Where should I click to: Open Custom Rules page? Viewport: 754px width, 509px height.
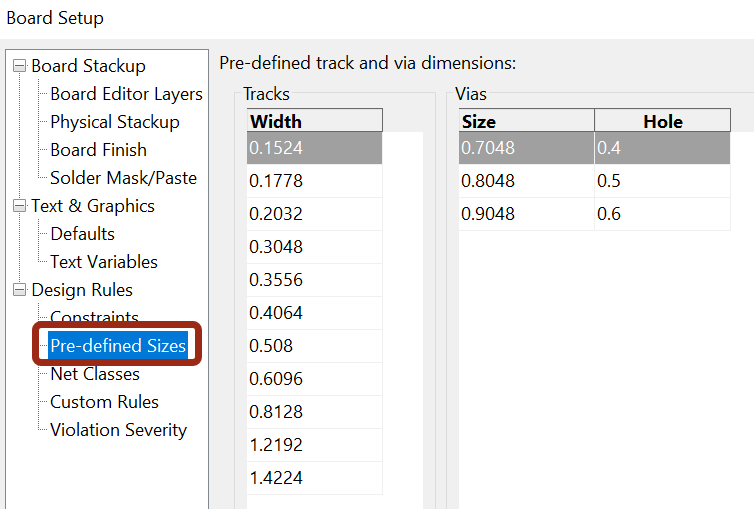[x=104, y=402]
